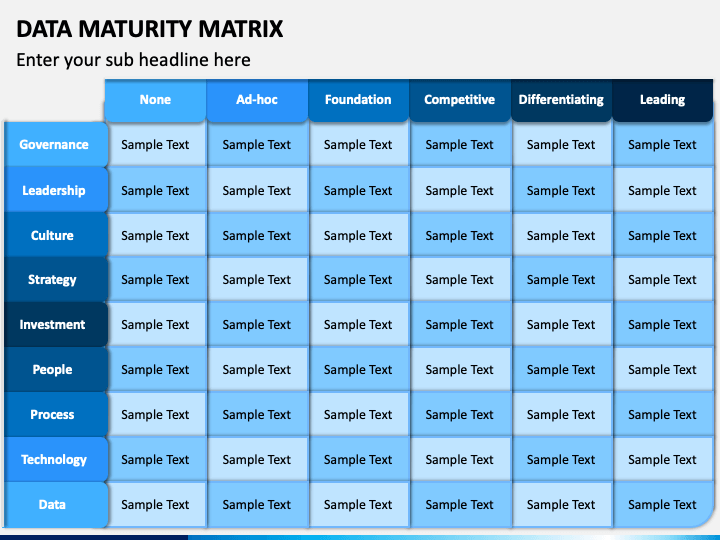The image size is (720, 540).
Task: Click the Data Maturity Matrix title
Action: pos(150,28)
